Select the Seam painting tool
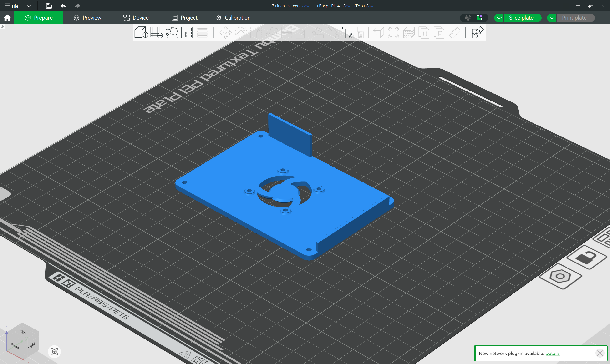The image size is (610, 364). (x=363, y=32)
